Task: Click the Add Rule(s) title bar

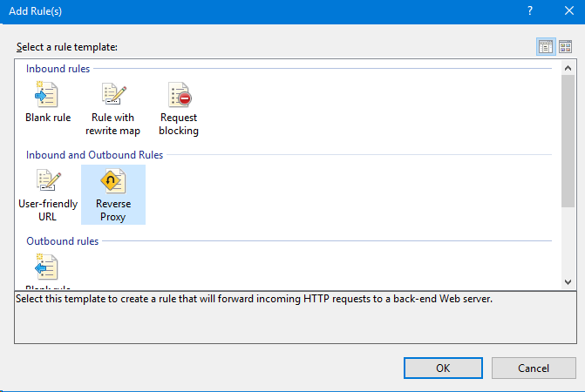Action: pos(262,13)
